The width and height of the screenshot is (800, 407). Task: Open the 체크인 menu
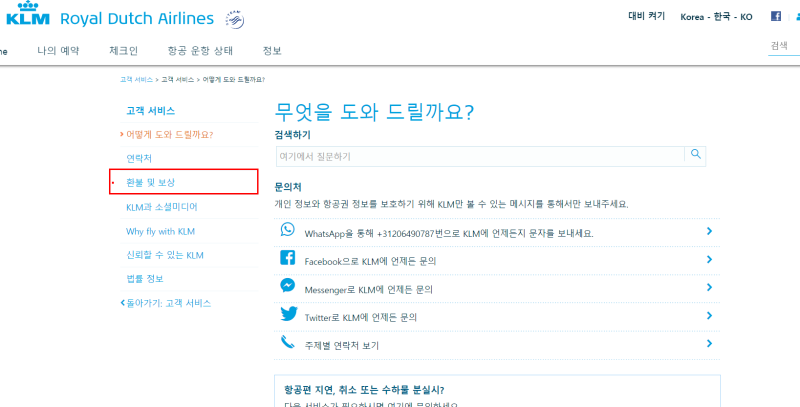click(x=123, y=50)
